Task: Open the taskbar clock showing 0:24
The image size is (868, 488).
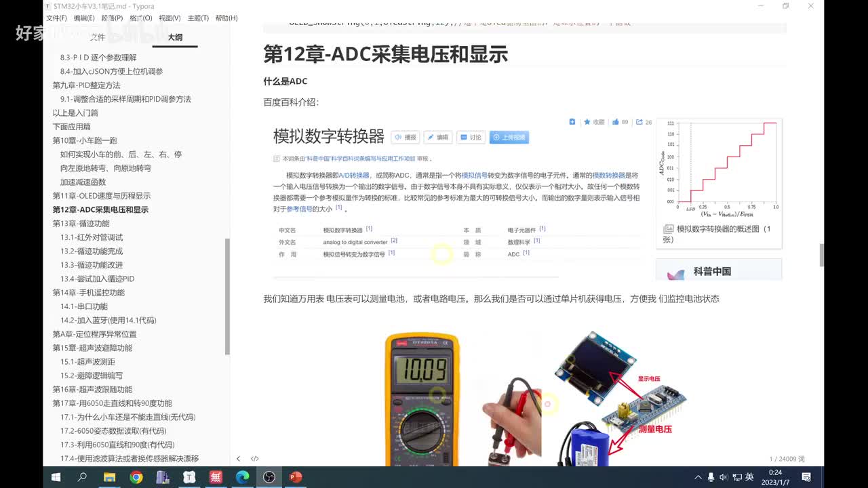Action: [775, 477]
